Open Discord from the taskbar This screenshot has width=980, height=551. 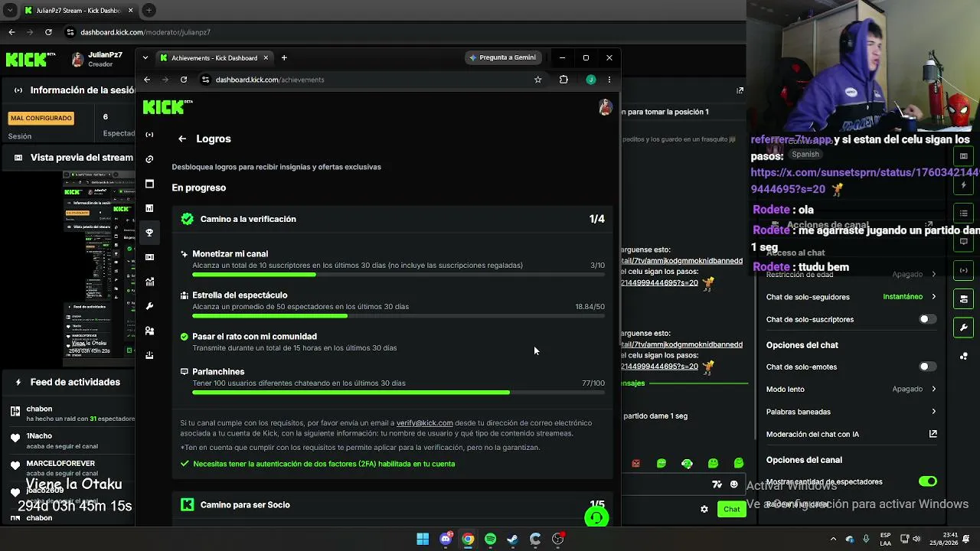446,539
